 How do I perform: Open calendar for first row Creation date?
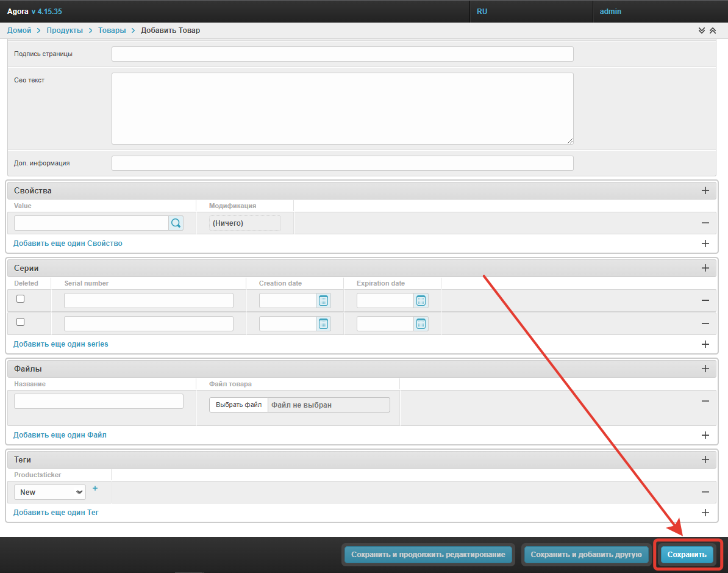[x=324, y=300]
